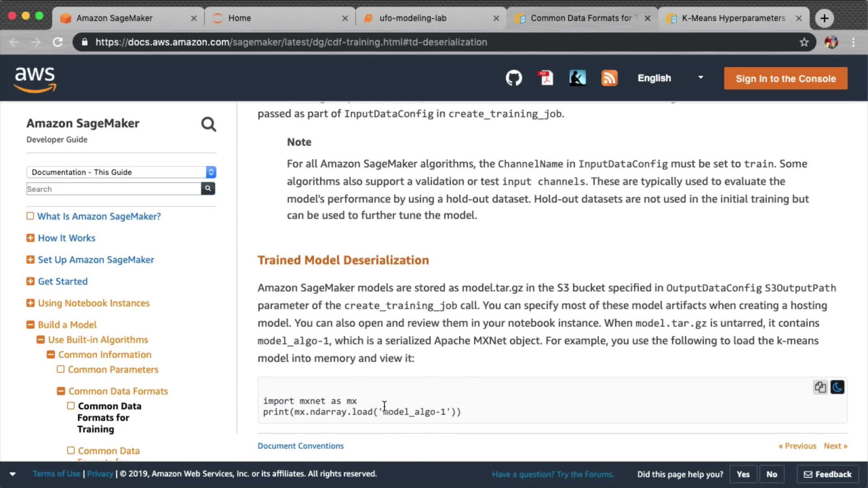This screenshot has height=488, width=868.
Task: Expand the How It Works section
Action: pos(30,238)
